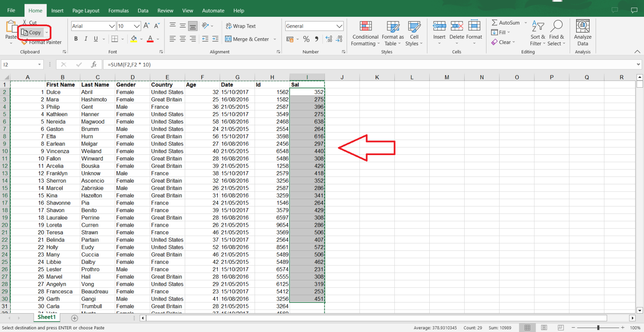Increase the cell indent
The image size is (644, 332).
pos(215,39)
